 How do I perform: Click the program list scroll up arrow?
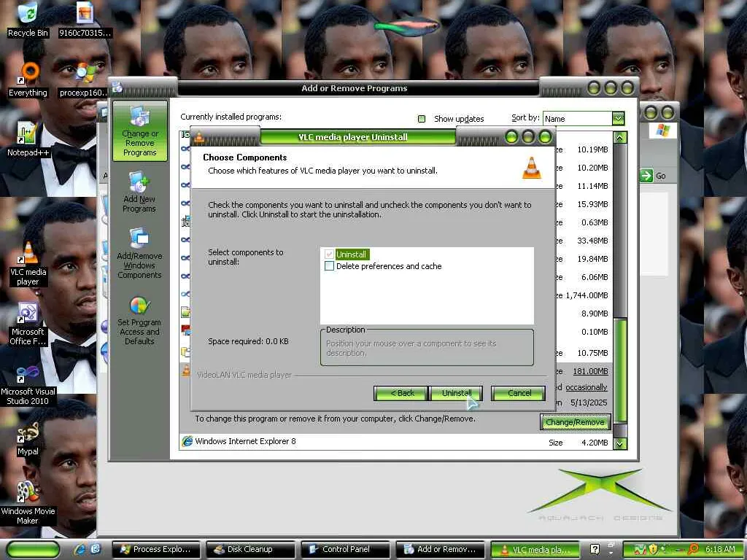click(x=620, y=138)
